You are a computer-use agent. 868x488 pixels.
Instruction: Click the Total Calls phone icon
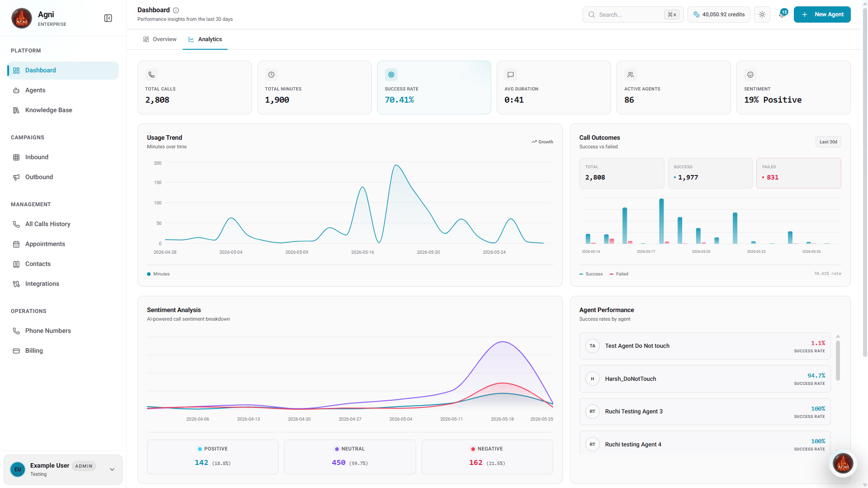click(x=152, y=75)
